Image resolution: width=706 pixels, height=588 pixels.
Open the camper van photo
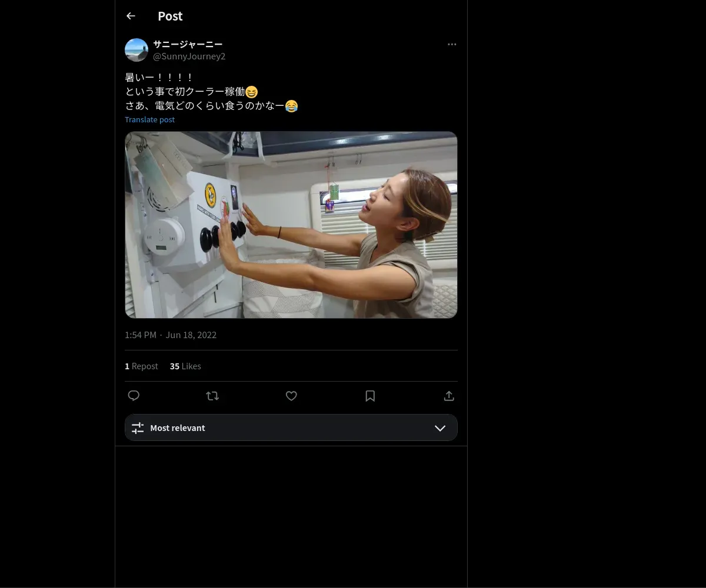[291, 225]
